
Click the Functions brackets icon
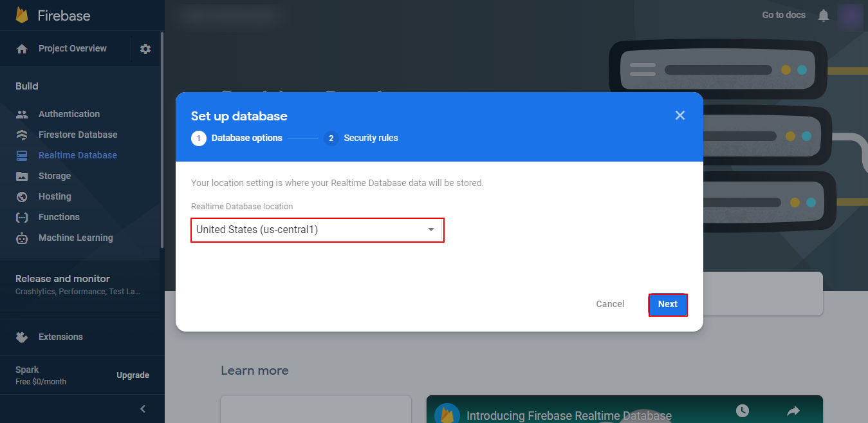(x=22, y=217)
